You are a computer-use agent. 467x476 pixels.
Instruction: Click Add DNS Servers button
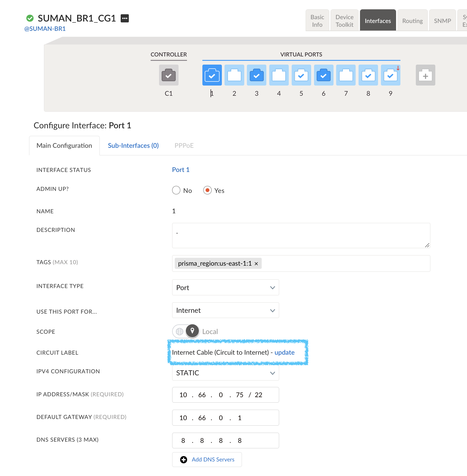click(x=207, y=459)
